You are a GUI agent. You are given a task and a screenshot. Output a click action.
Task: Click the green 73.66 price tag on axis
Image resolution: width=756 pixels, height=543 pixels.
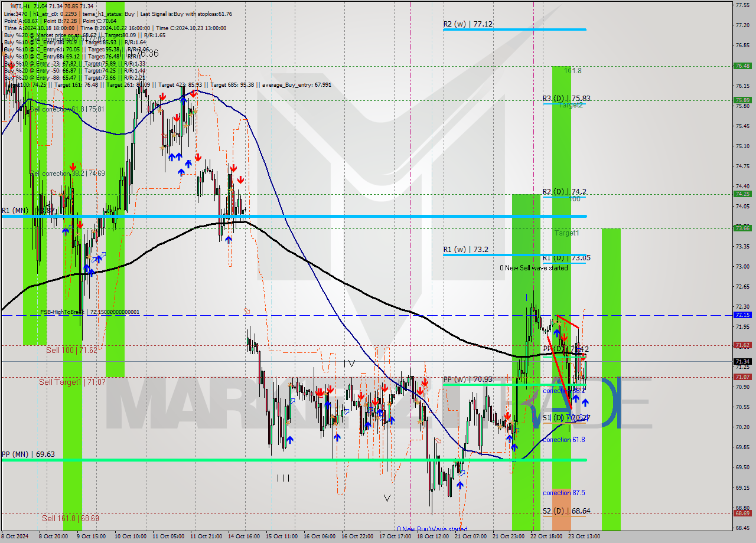pos(742,228)
